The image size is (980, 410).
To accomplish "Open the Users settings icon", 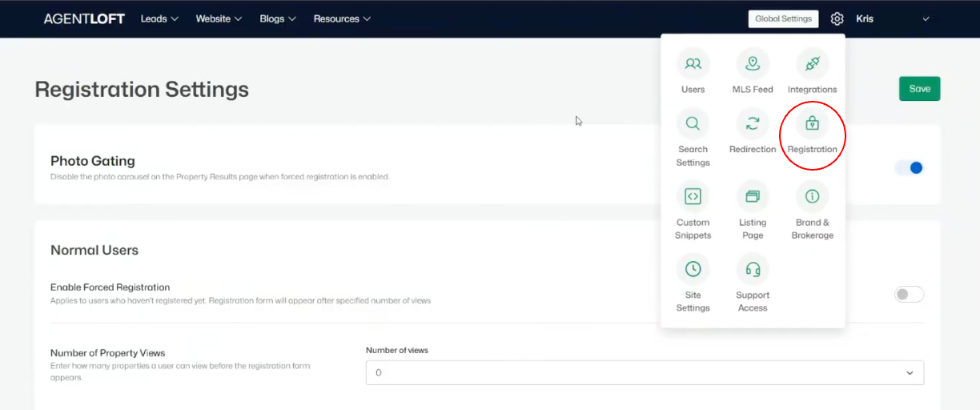I will tap(693, 63).
